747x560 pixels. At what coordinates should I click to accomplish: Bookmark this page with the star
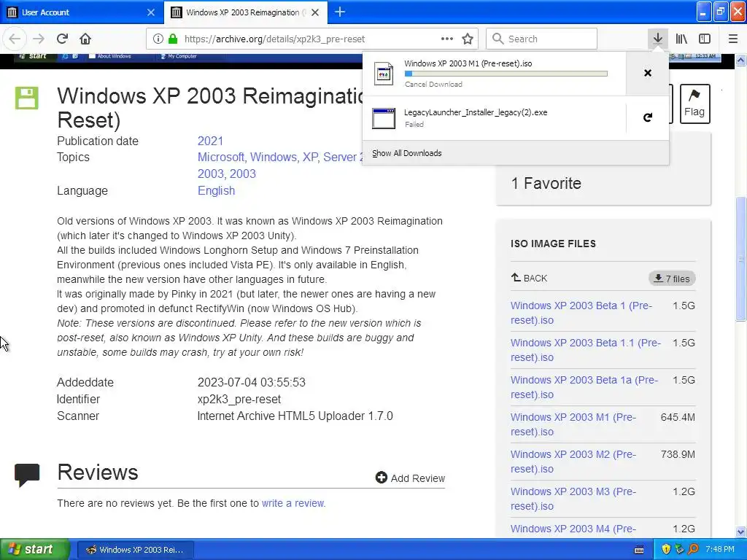pos(468,39)
